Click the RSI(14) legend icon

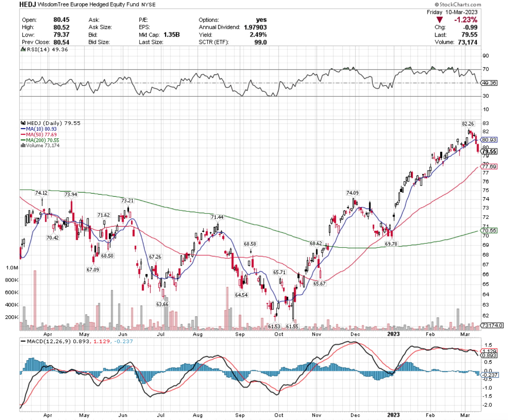[x=23, y=49]
